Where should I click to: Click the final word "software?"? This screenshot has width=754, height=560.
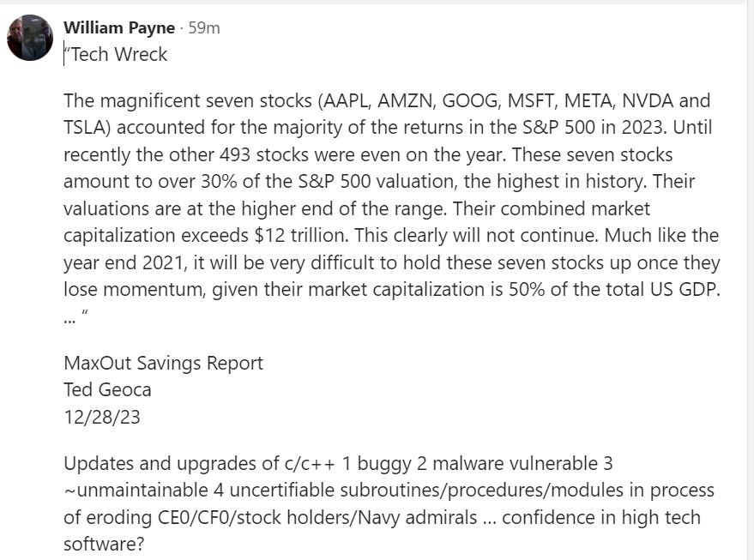pos(104,545)
